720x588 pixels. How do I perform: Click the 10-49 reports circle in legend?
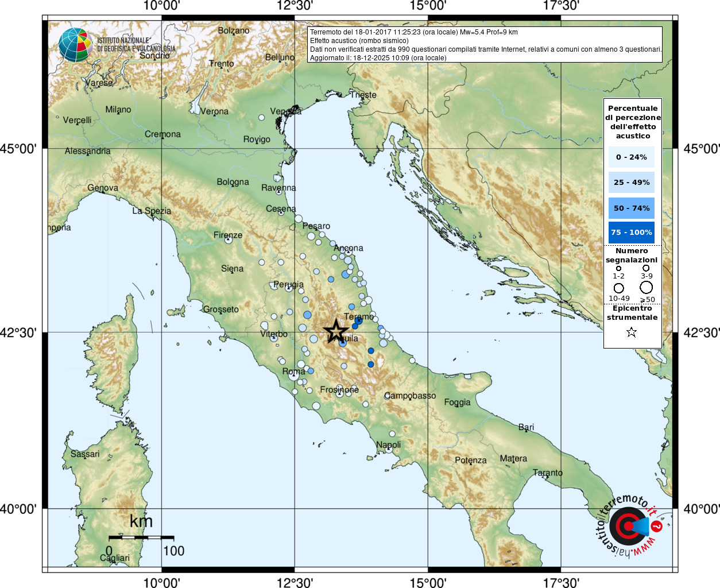(x=619, y=288)
